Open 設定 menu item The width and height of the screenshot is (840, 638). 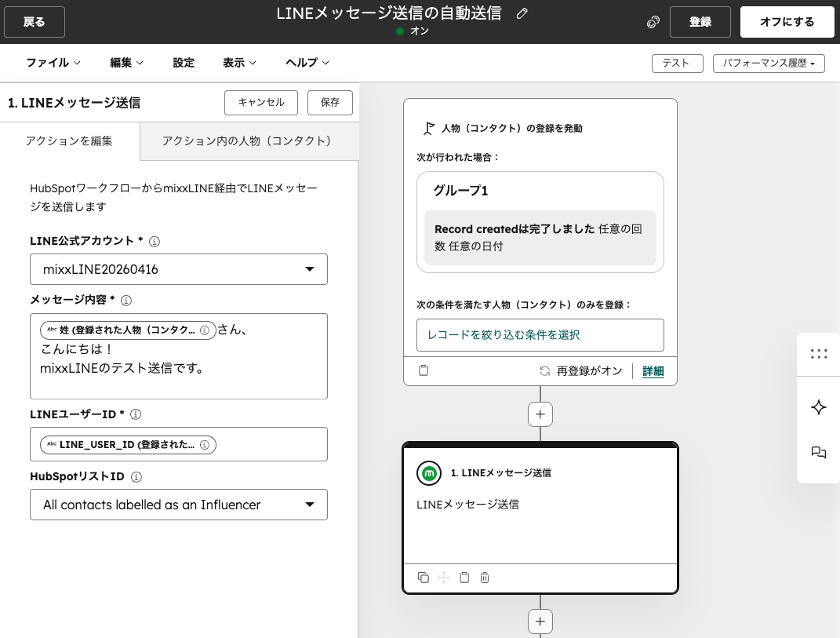tap(184, 63)
